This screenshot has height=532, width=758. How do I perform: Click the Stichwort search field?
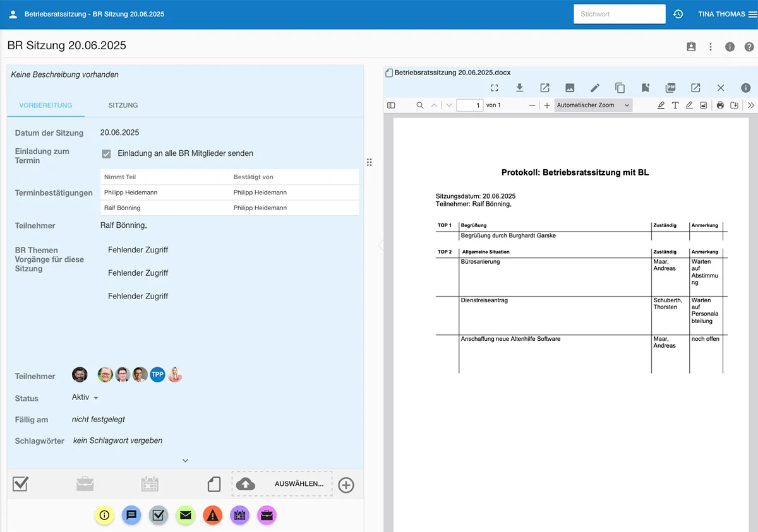[619, 14]
